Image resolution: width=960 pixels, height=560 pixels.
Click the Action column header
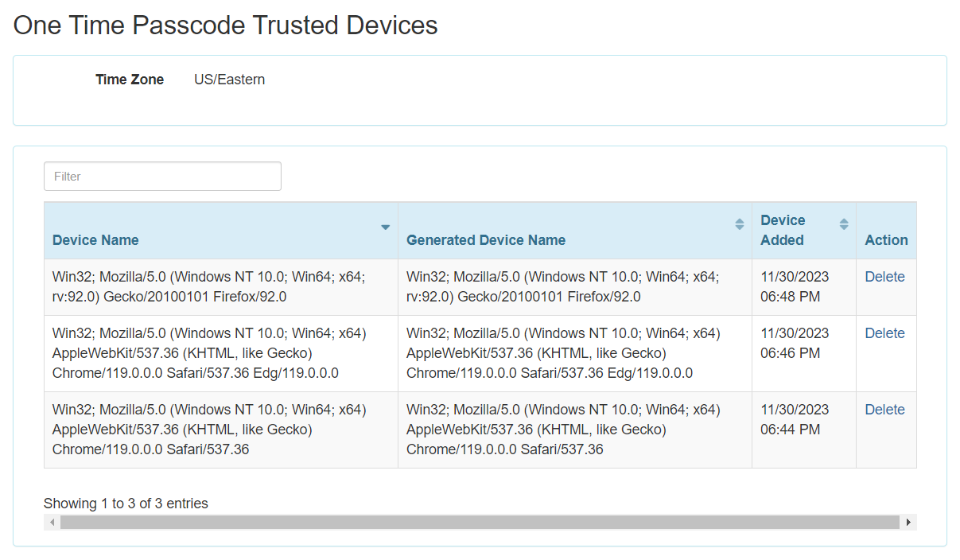886,231
